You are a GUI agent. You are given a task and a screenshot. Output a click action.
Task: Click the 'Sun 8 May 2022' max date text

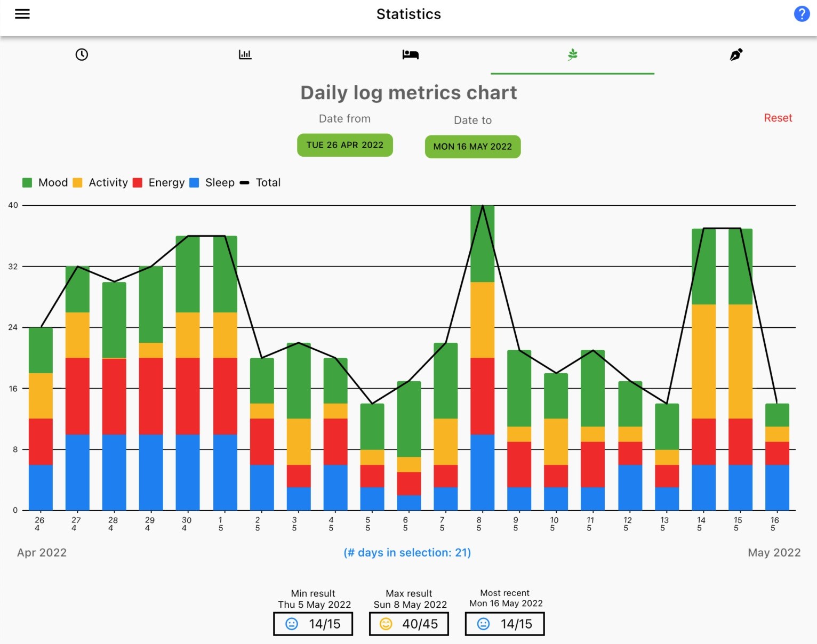(410, 605)
